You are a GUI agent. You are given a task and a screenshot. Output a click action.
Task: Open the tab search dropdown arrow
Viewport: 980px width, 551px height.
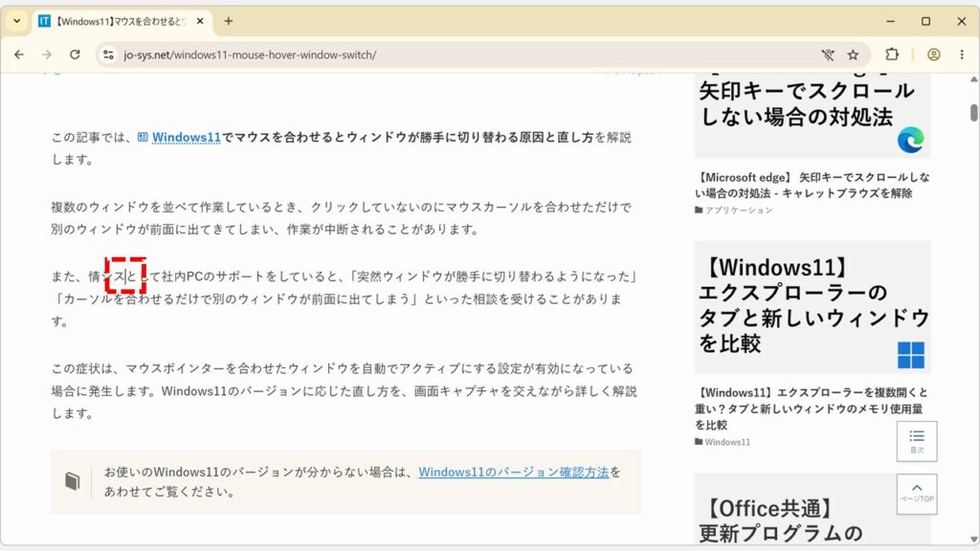[17, 21]
